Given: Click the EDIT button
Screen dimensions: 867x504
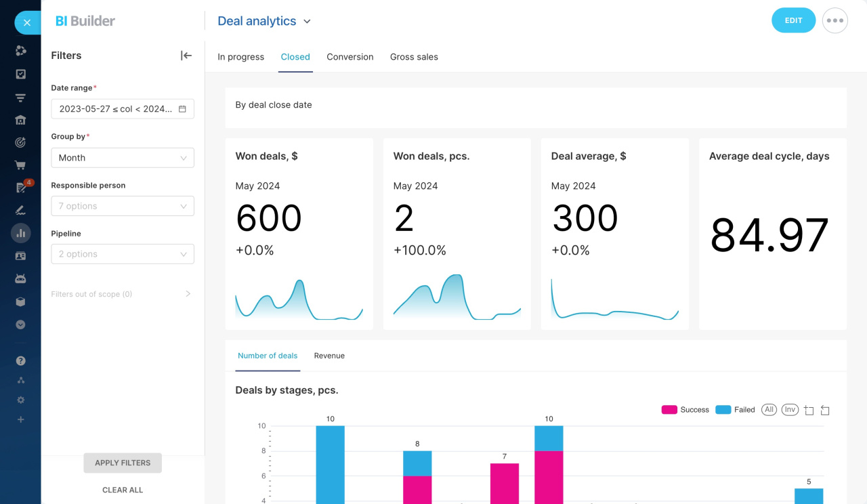Looking at the screenshot, I should point(793,20).
